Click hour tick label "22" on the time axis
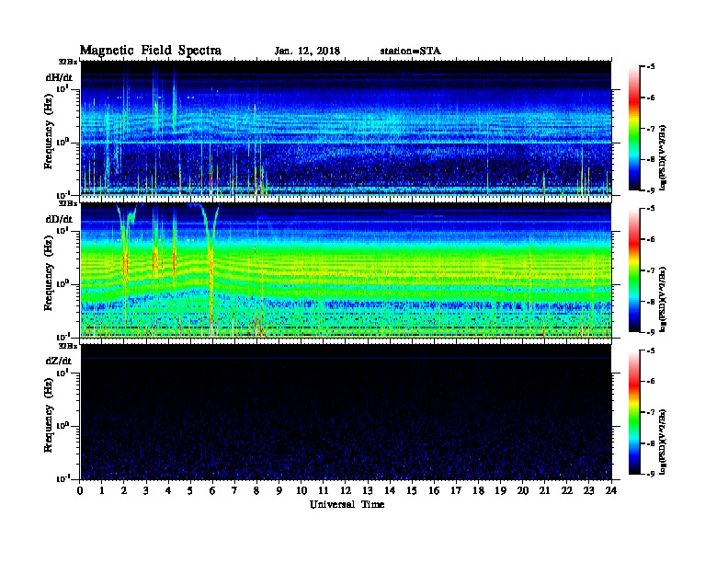 tap(567, 490)
